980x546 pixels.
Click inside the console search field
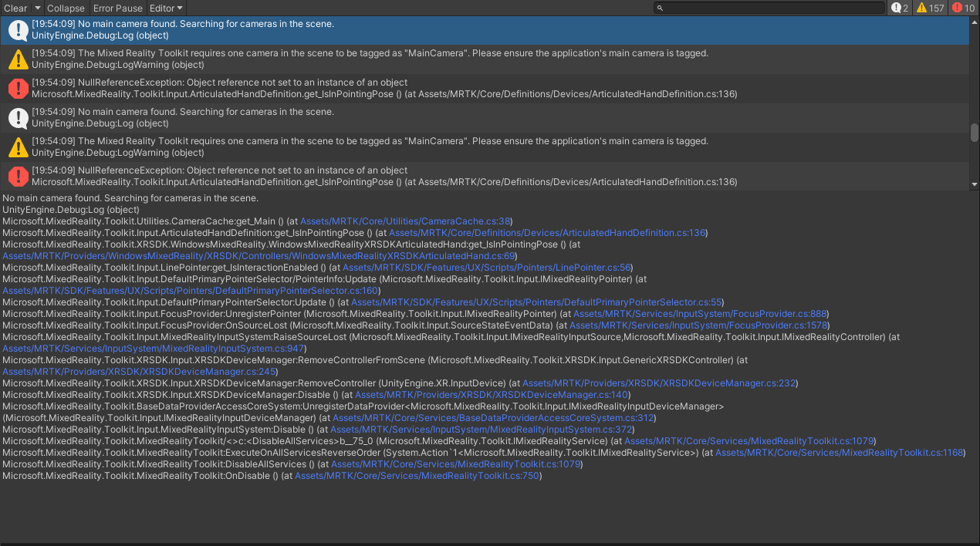pos(772,8)
